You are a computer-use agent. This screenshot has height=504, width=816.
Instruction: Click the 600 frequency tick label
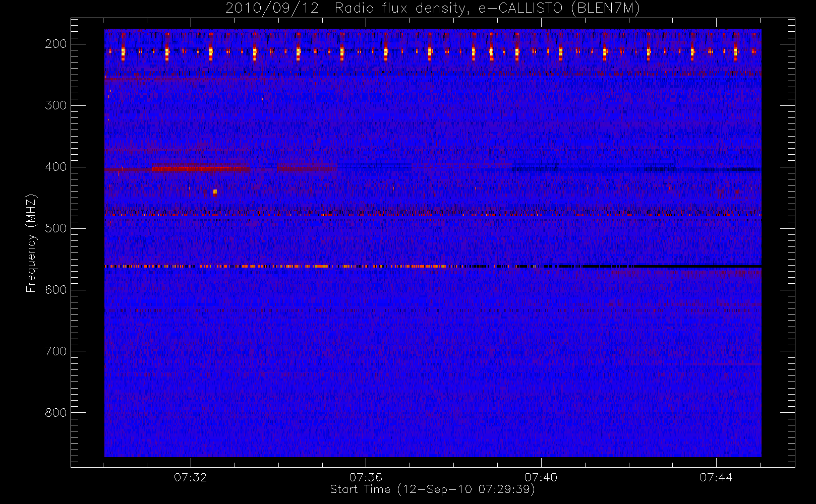click(x=56, y=290)
